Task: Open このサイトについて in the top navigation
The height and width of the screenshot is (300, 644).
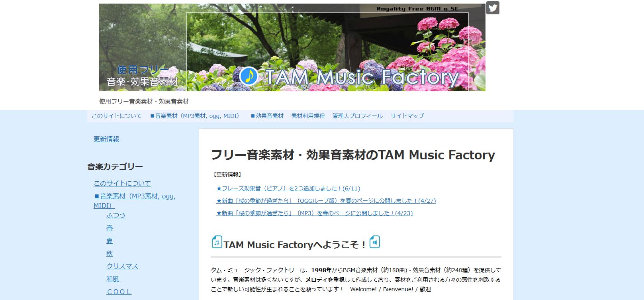Action: click(116, 116)
